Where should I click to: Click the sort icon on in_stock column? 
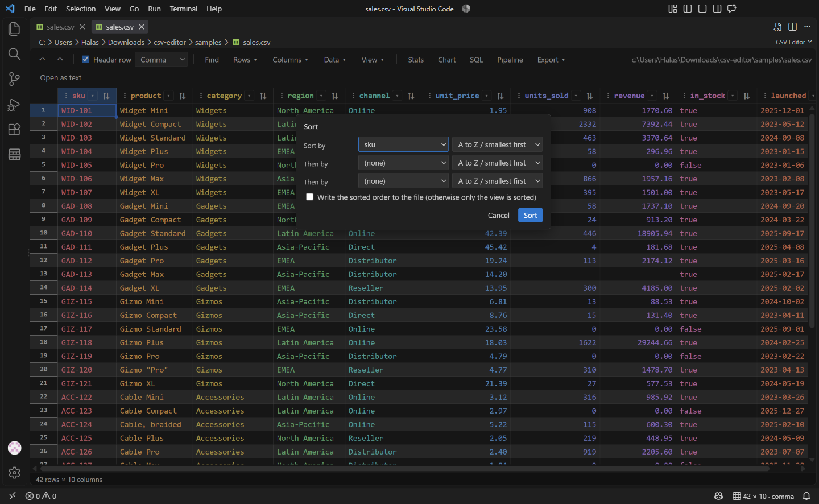(746, 96)
